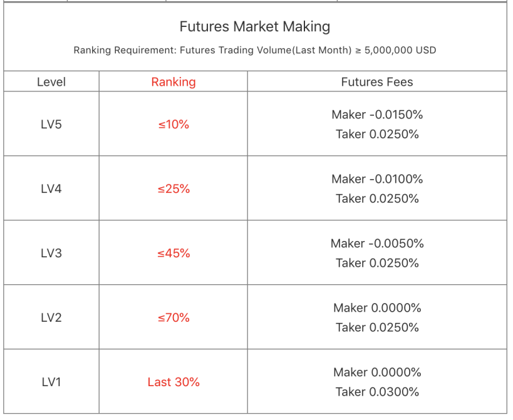Select the LV1 level cell
This screenshot has height=420, width=513.
pos(51,382)
